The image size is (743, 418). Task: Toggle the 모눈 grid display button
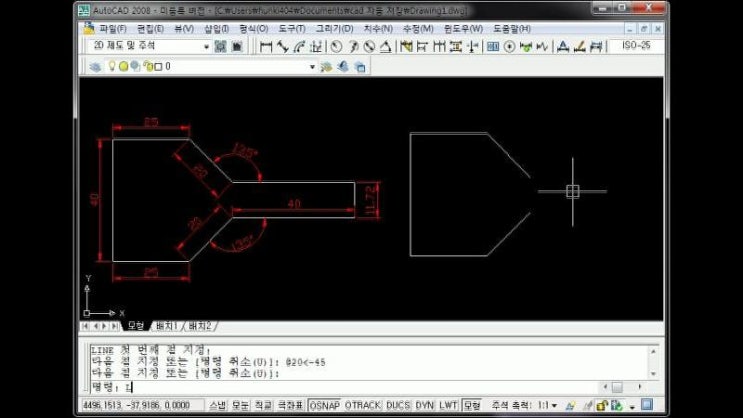pos(240,405)
